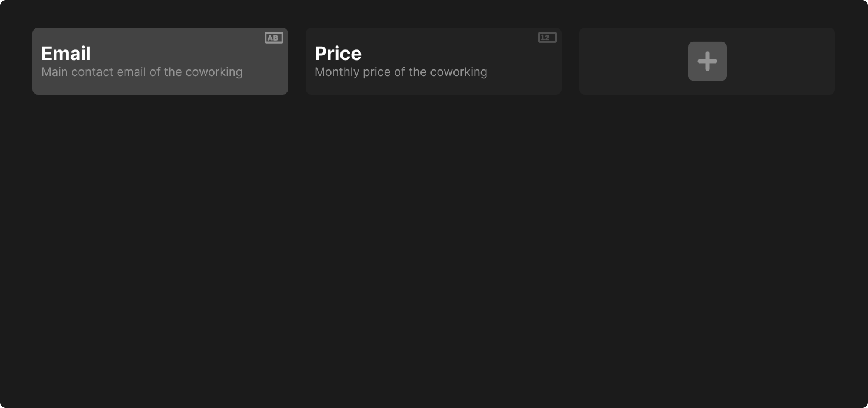
Task: Click the word "coworking" in the Email card
Action: click(x=213, y=72)
